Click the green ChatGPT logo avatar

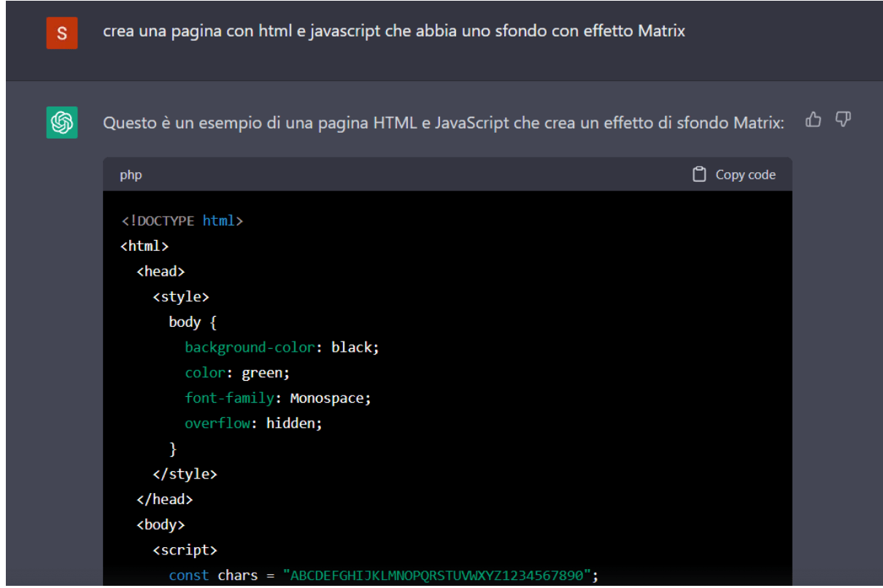[62, 122]
